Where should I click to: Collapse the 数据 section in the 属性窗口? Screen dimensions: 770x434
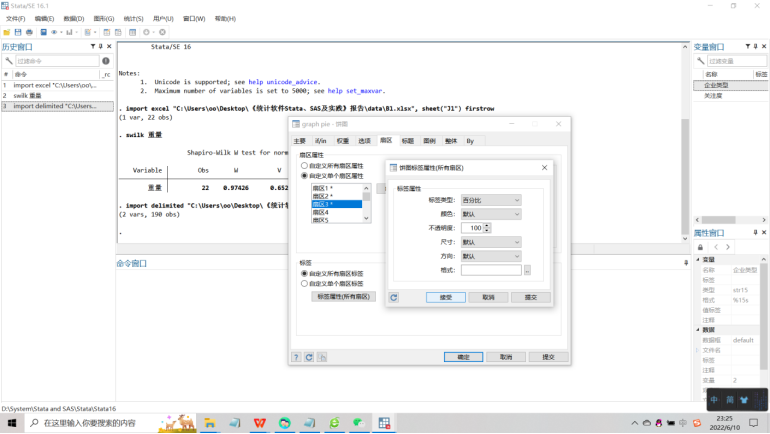(x=698, y=330)
